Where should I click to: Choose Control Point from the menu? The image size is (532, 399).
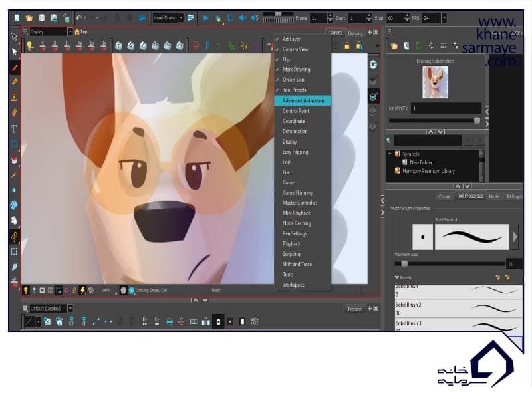tap(303, 111)
